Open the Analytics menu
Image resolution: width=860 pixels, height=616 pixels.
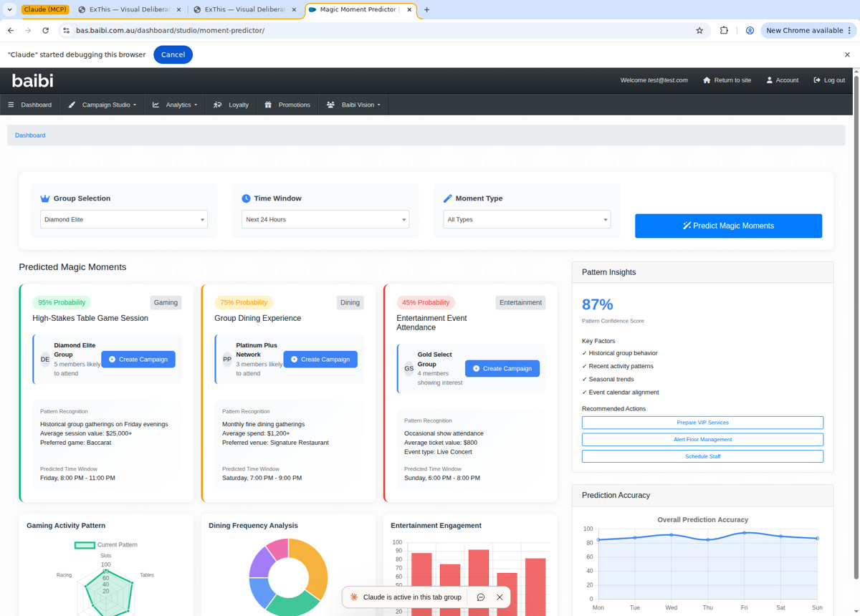click(175, 105)
